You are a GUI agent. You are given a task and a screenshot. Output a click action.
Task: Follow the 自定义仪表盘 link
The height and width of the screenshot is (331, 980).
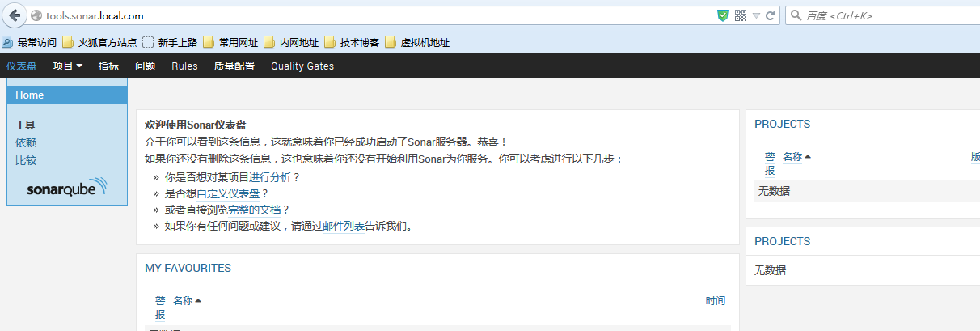[x=228, y=193]
